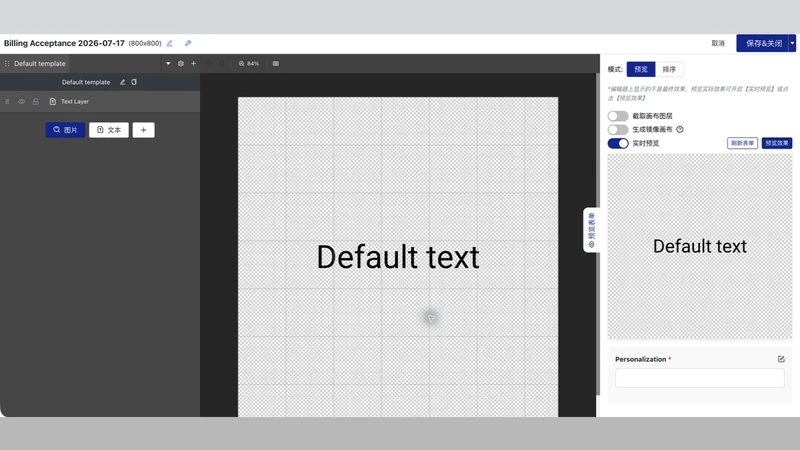This screenshot has height=450, width=800.
Task: Turn off the 实时预览 switch
Action: click(x=618, y=143)
